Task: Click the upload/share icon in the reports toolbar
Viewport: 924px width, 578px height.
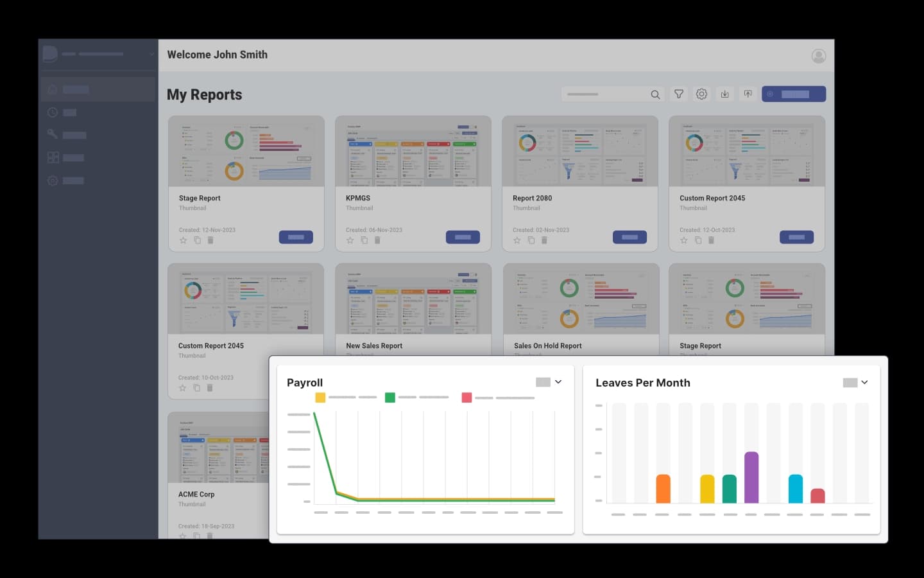Action: [x=748, y=94]
